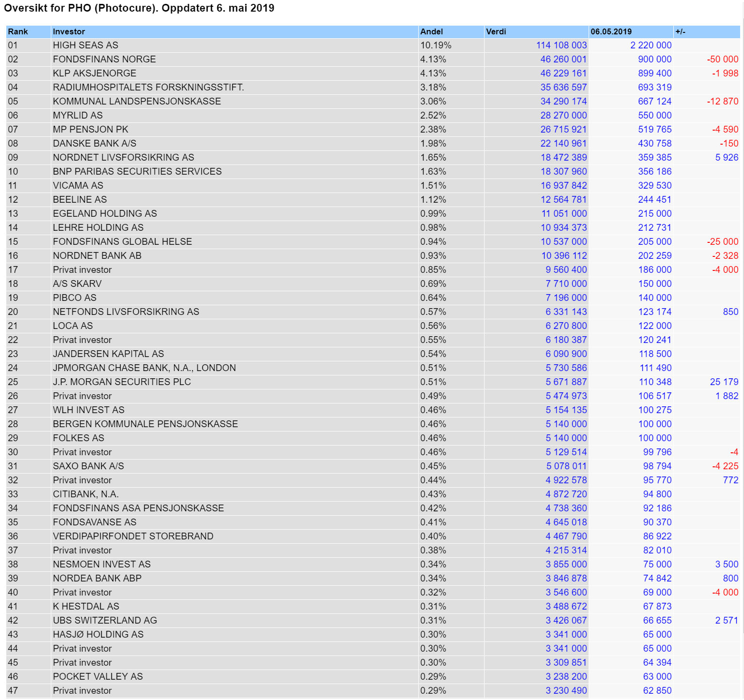Screen dimensions: 744x700
Task: Select JPMORGAN CHASE BANK, N.A., LONDON
Action: (x=144, y=368)
